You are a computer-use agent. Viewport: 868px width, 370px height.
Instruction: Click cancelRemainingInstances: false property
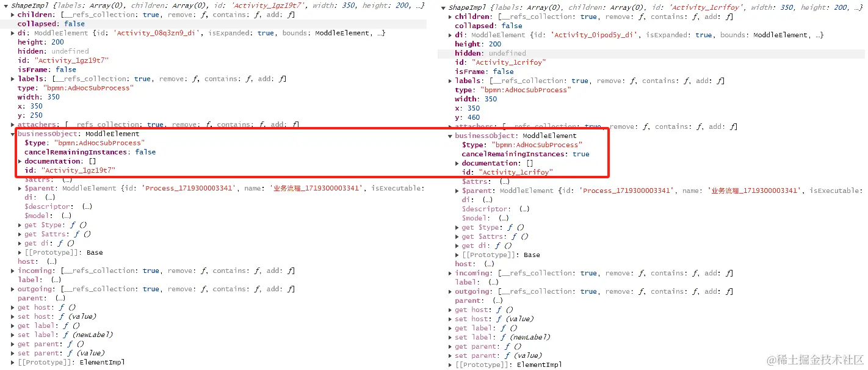(90, 152)
